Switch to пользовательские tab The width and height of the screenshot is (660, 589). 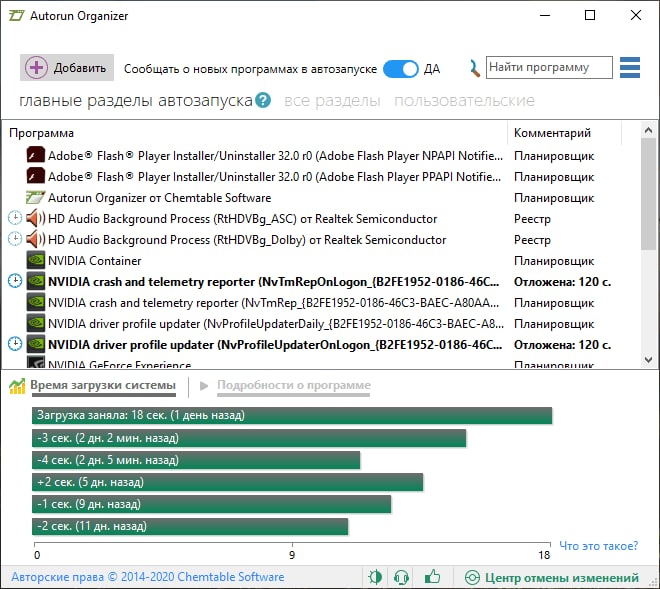464,101
